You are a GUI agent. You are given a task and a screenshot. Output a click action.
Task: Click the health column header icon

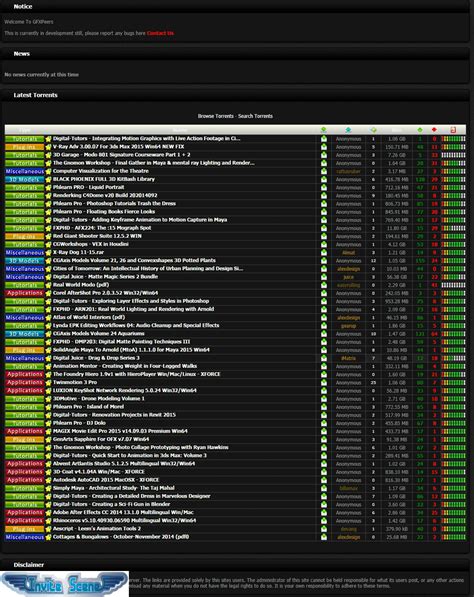[x=453, y=130]
